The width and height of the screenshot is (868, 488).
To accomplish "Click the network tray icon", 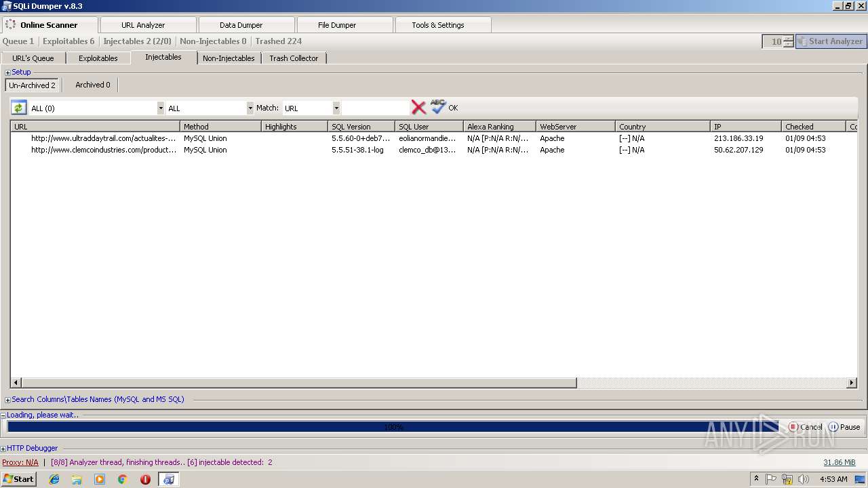I will pos(787,479).
